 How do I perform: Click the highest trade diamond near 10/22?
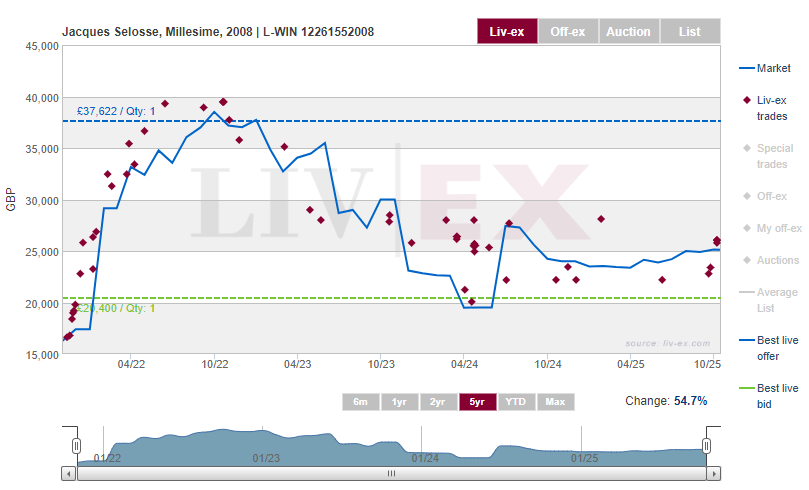[x=223, y=102]
